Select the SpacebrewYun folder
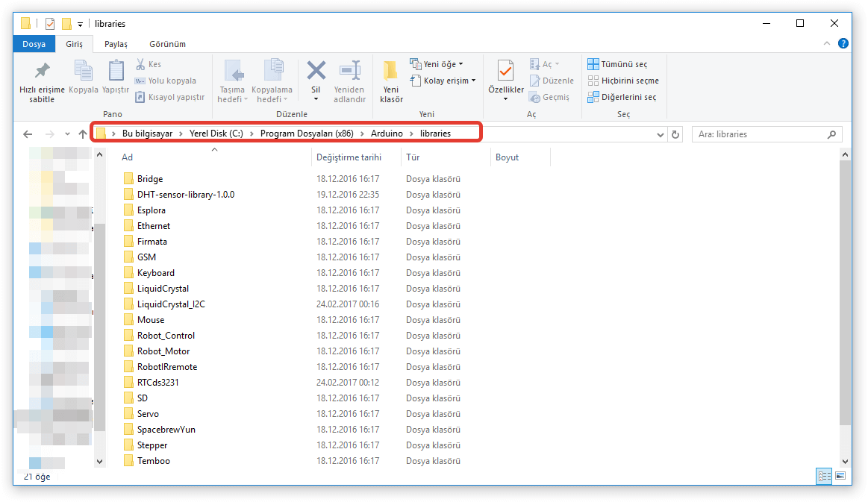 166,430
